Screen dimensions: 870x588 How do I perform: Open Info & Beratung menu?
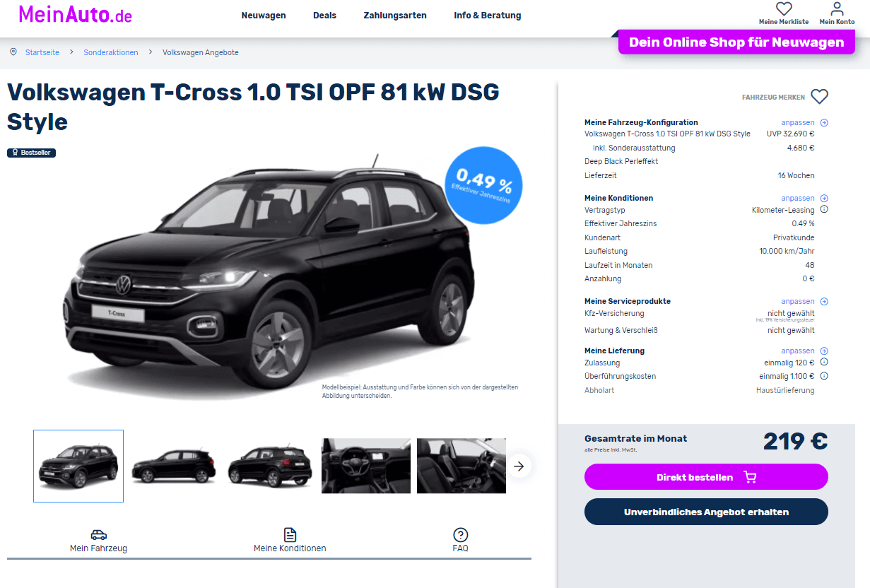click(488, 16)
